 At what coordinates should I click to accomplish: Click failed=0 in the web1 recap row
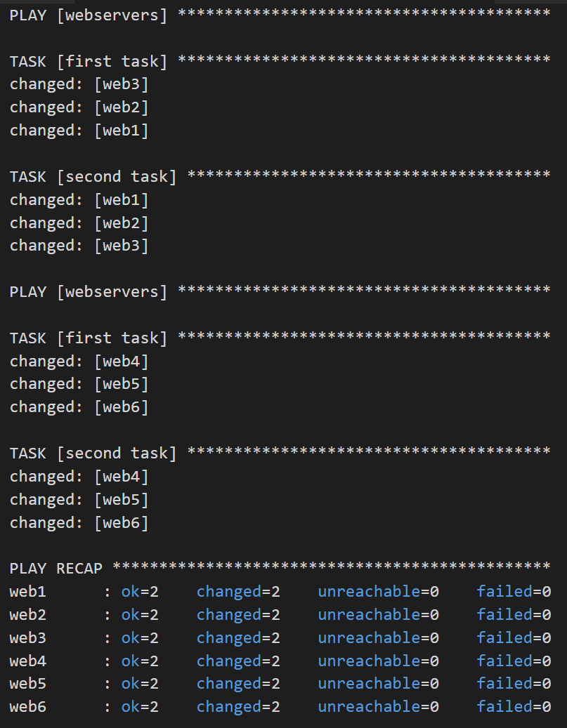(514, 592)
